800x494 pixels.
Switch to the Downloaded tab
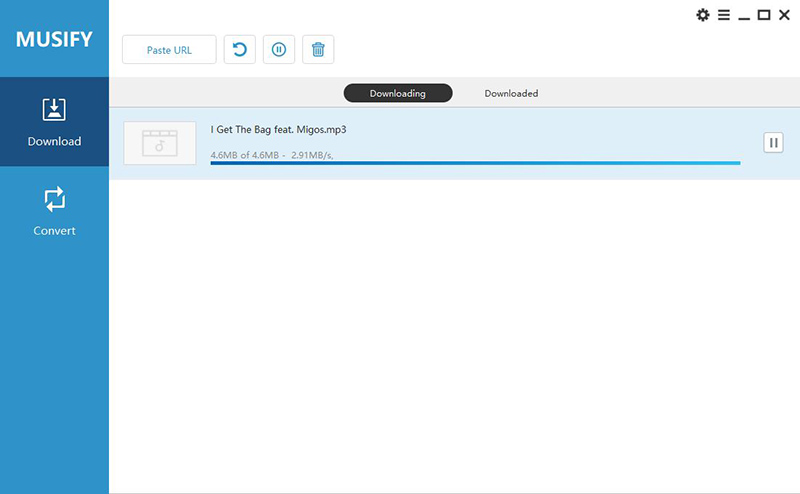[511, 93]
